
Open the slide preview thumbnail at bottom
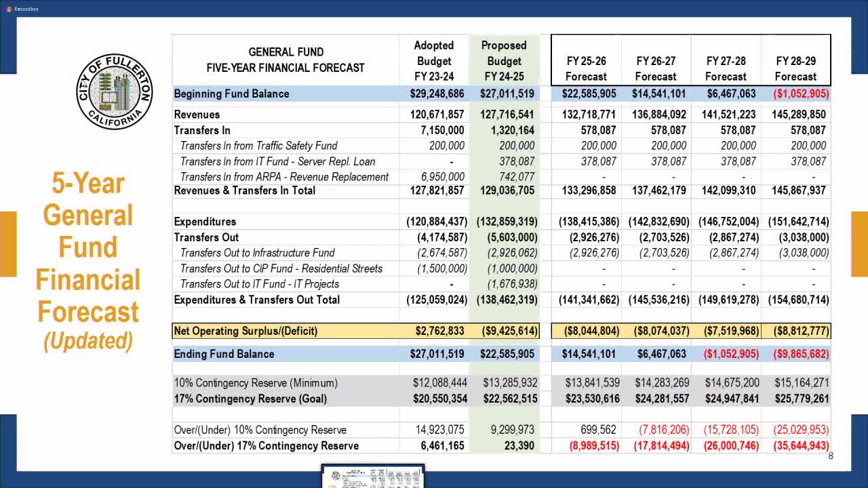click(372, 476)
